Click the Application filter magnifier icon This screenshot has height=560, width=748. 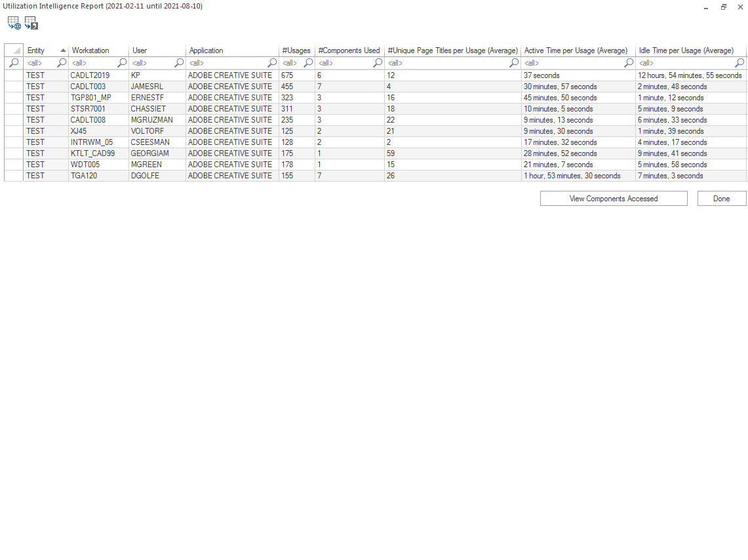[x=272, y=63]
